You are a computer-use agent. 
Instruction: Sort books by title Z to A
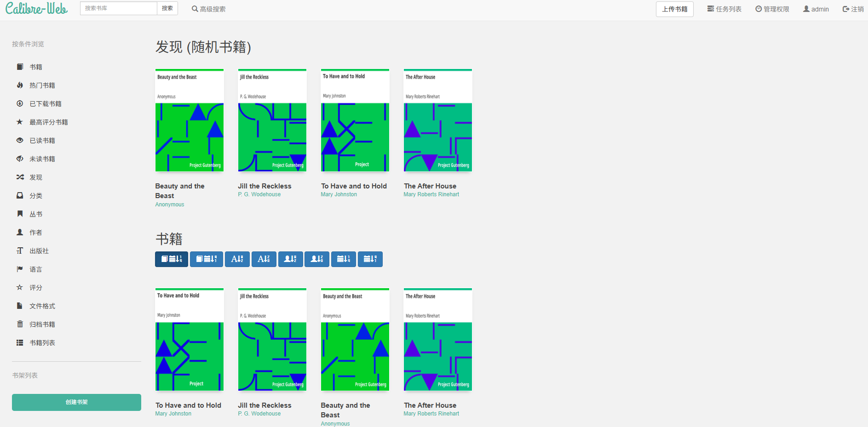[x=264, y=259]
